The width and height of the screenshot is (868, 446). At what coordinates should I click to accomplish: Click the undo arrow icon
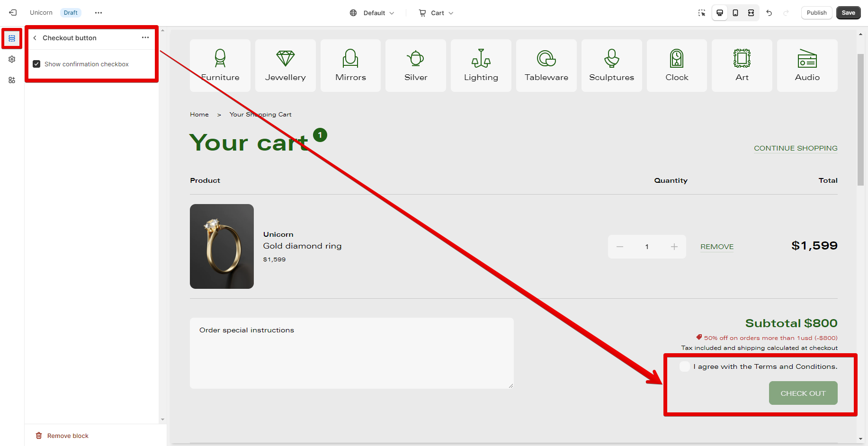769,13
